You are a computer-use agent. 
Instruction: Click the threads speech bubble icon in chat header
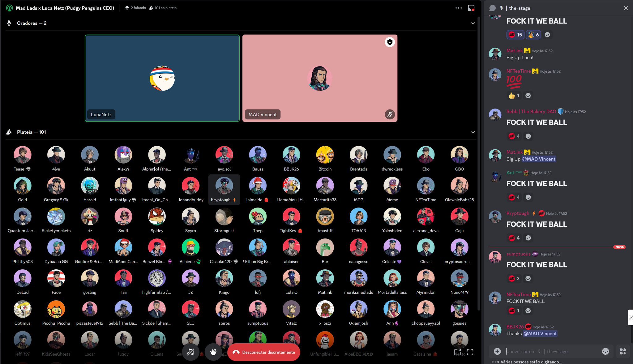pos(493,8)
